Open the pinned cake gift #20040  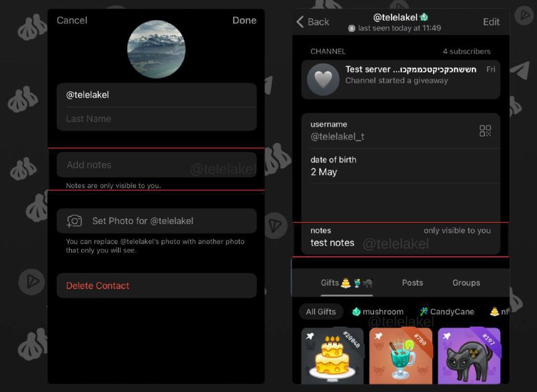(332, 356)
